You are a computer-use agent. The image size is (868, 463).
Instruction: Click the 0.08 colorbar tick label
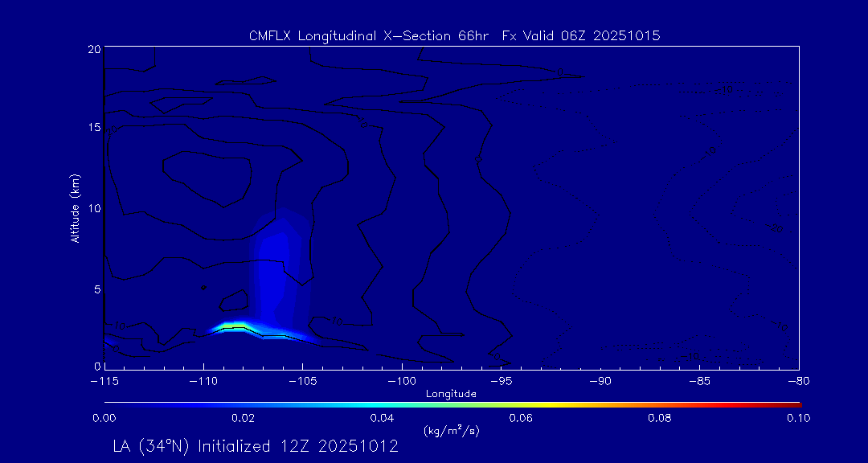click(659, 418)
